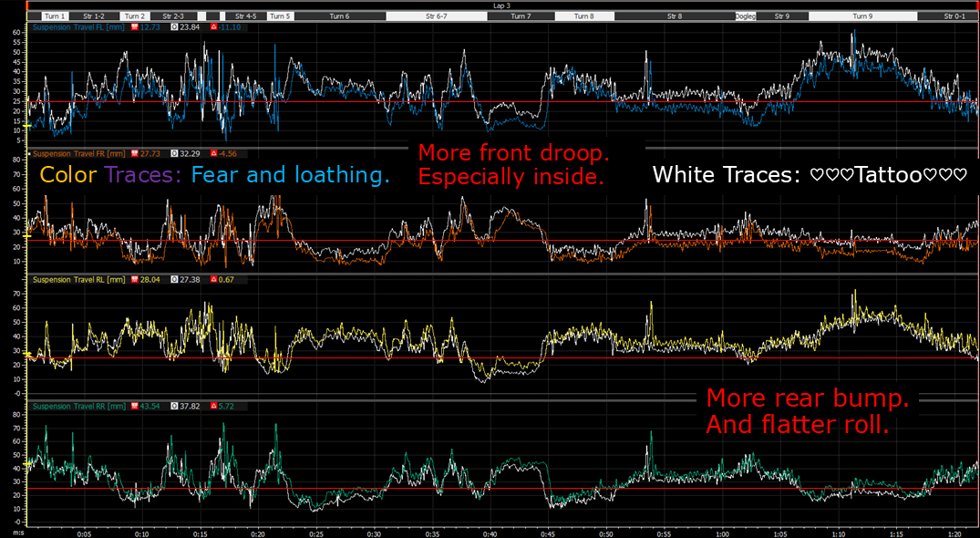This screenshot has width=980, height=538.
Task: Click the red delta triangle beside FL -11.10
Action: 214,27
